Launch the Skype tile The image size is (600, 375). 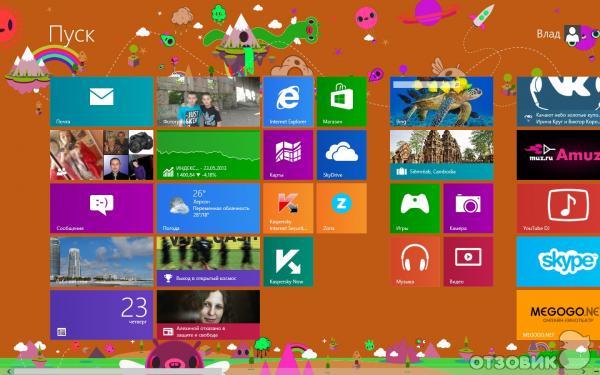coord(558,262)
